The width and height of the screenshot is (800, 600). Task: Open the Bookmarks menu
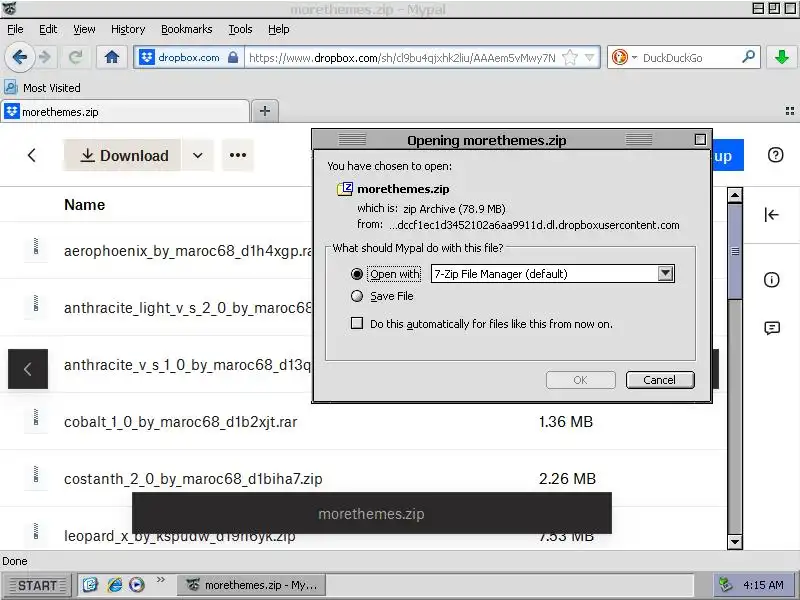(x=186, y=30)
